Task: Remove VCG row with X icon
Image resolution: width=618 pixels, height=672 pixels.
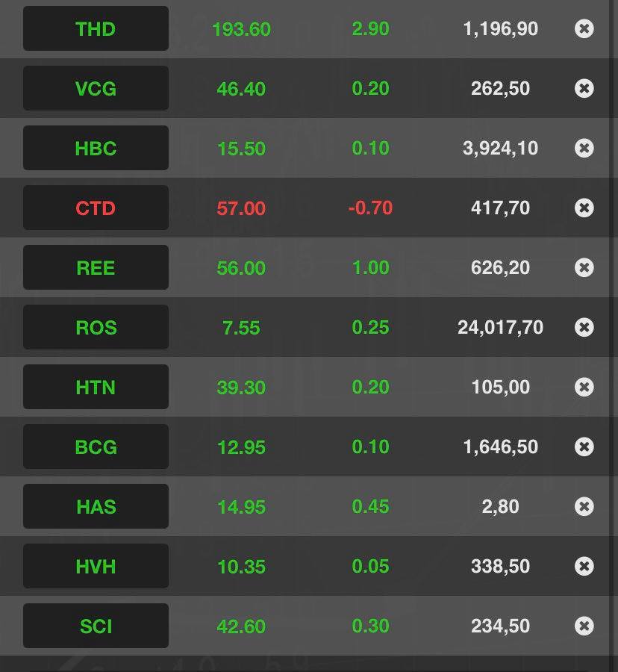Action: (x=584, y=89)
